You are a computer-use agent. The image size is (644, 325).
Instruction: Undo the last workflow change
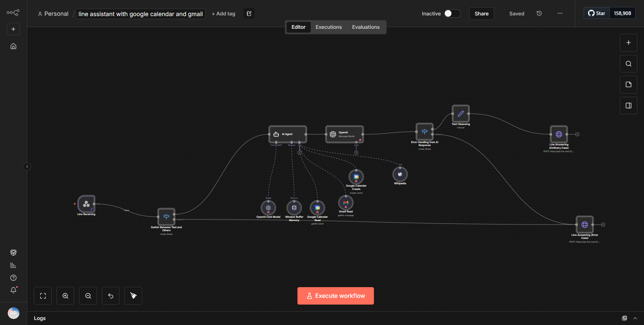tap(110, 296)
